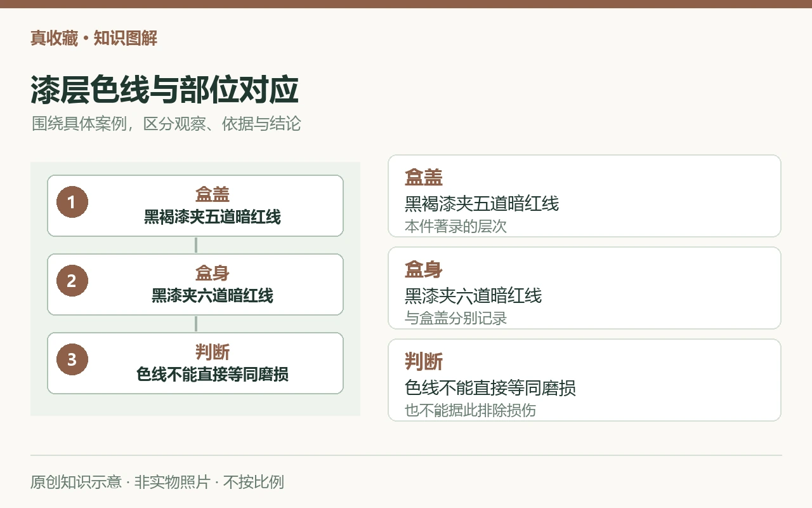Click the subtitle 围绕具体案例，区分观察、依据与结论
Screen dimensions: 812x508
click(166, 124)
